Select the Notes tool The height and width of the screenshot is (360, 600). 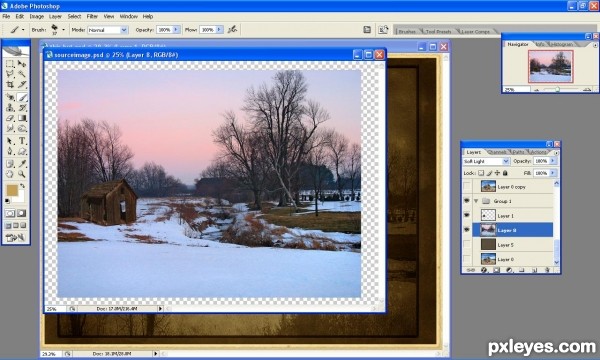10,164
